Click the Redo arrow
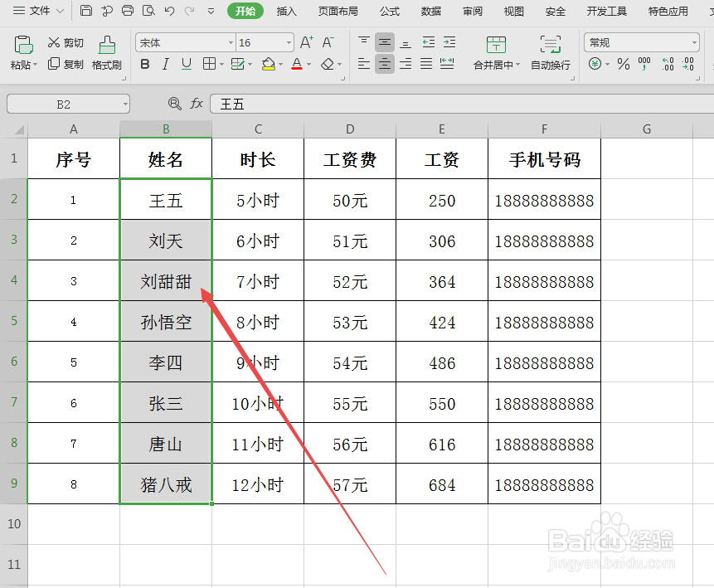 (190, 11)
